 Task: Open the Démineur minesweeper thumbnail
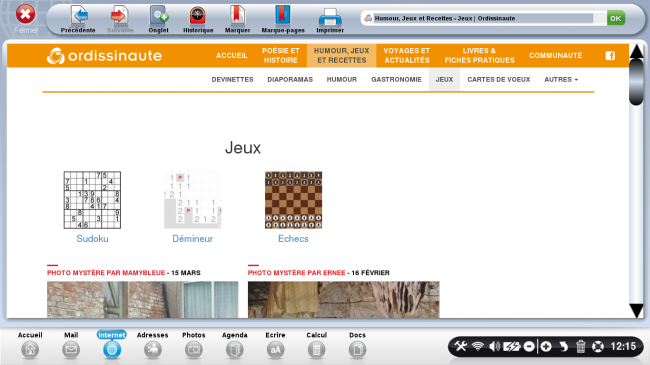193,200
